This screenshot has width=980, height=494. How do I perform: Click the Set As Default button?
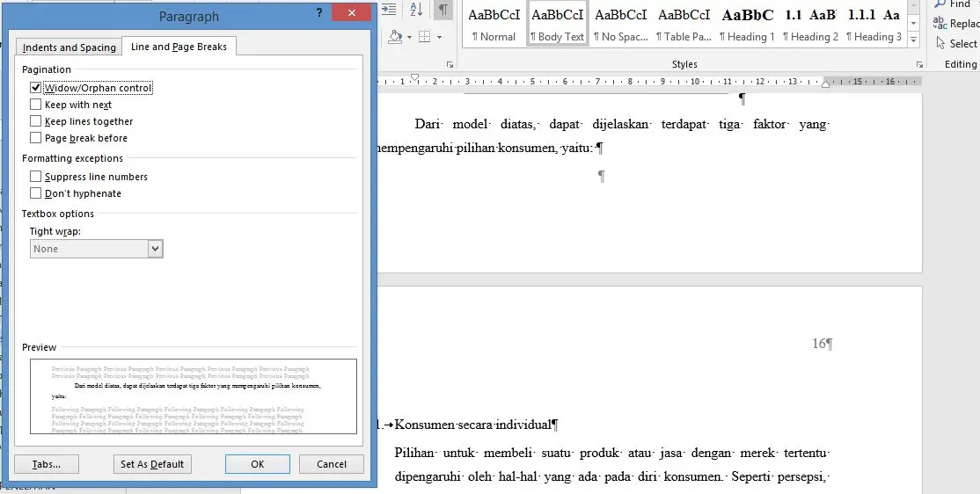[152, 464]
